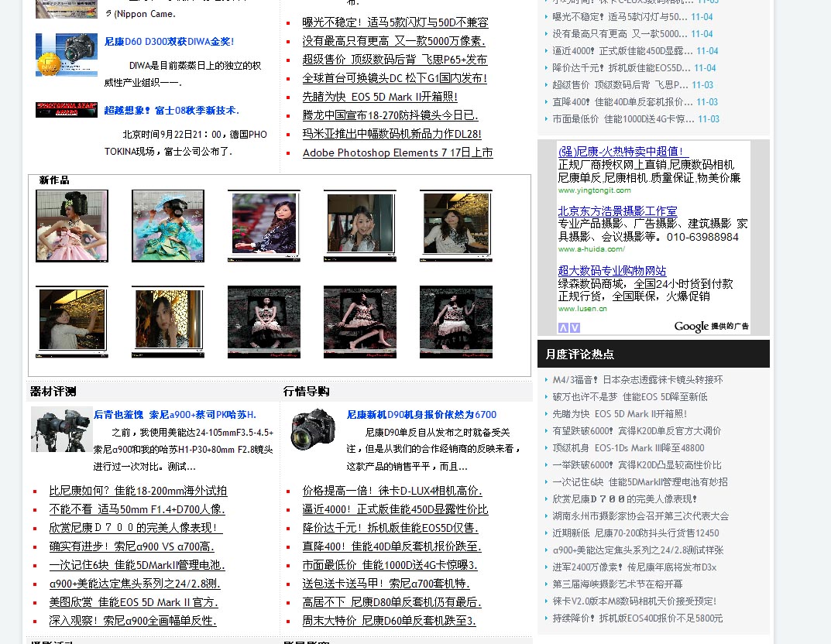This screenshot has height=644, width=831.
Task: Open hot comment 湖南永州市摄影家协会 item
Action: coord(640,516)
